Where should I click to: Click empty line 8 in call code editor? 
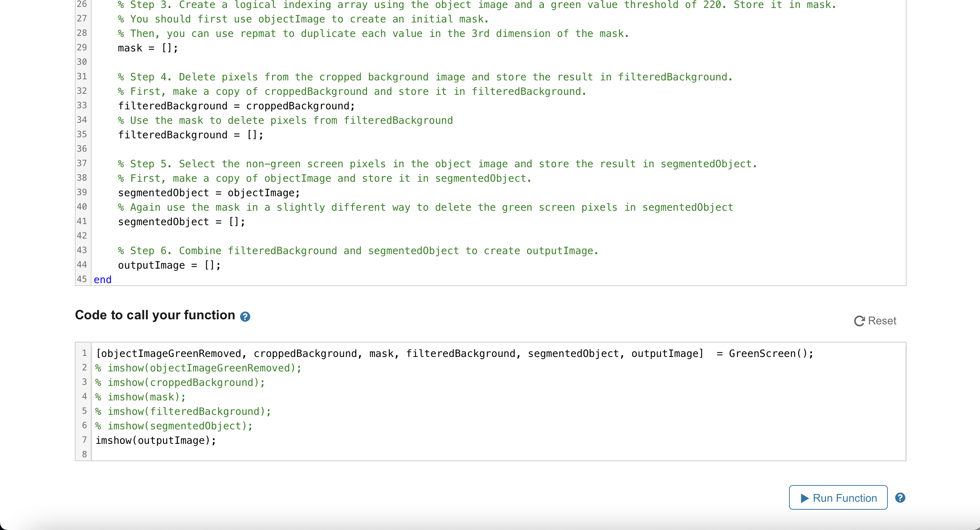[x=304, y=454]
